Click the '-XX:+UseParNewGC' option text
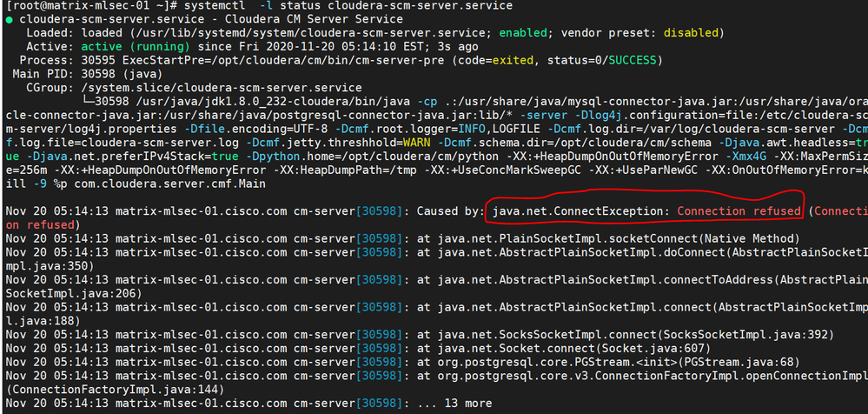This screenshot has width=868, height=414. (x=643, y=170)
